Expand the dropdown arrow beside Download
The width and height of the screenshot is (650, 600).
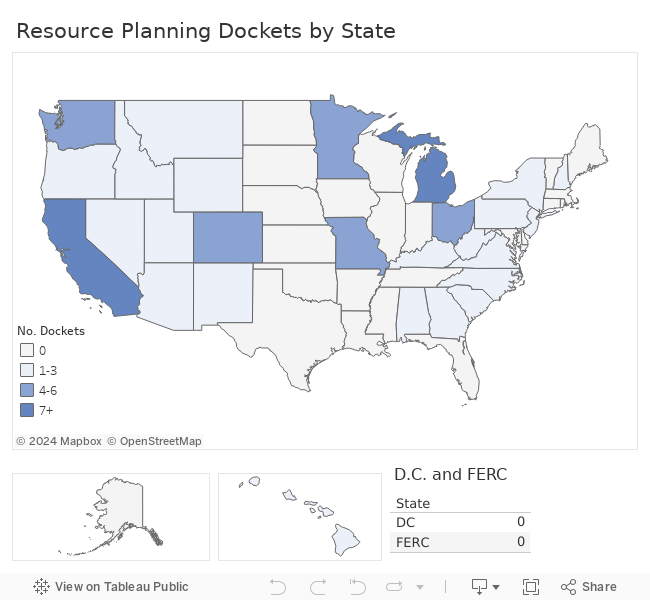496,587
